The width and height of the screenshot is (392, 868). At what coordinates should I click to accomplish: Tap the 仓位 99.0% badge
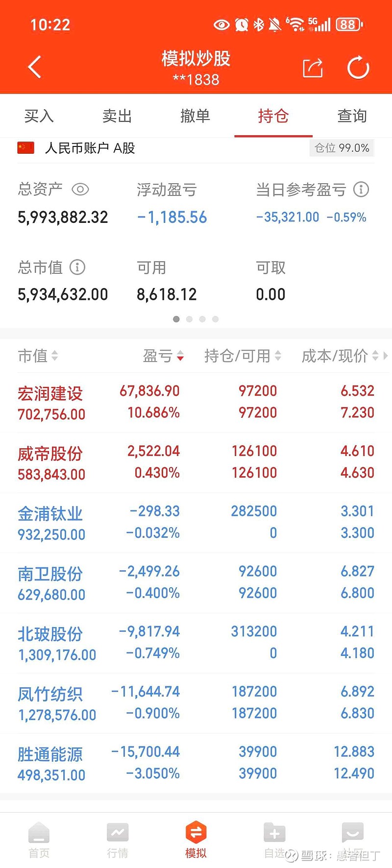pos(342,148)
